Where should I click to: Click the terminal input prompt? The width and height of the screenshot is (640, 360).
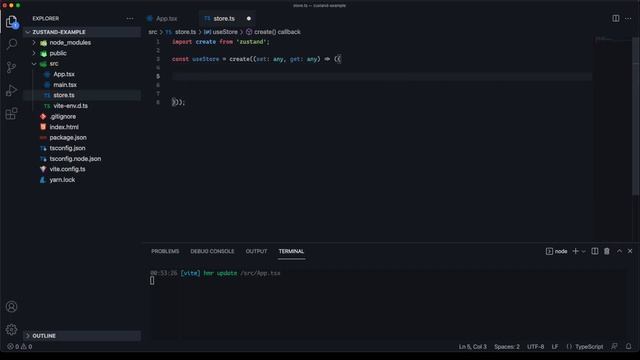tap(152, 280)
